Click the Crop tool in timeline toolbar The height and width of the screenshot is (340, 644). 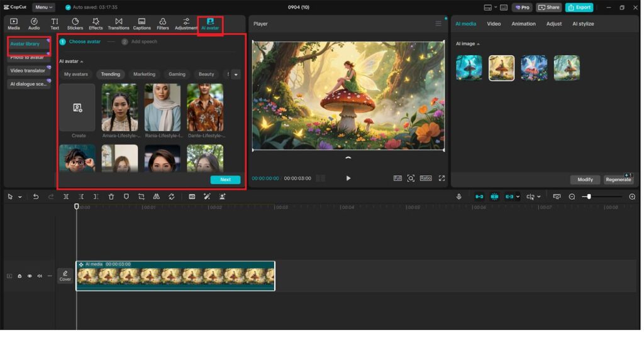tap(142, 197)
